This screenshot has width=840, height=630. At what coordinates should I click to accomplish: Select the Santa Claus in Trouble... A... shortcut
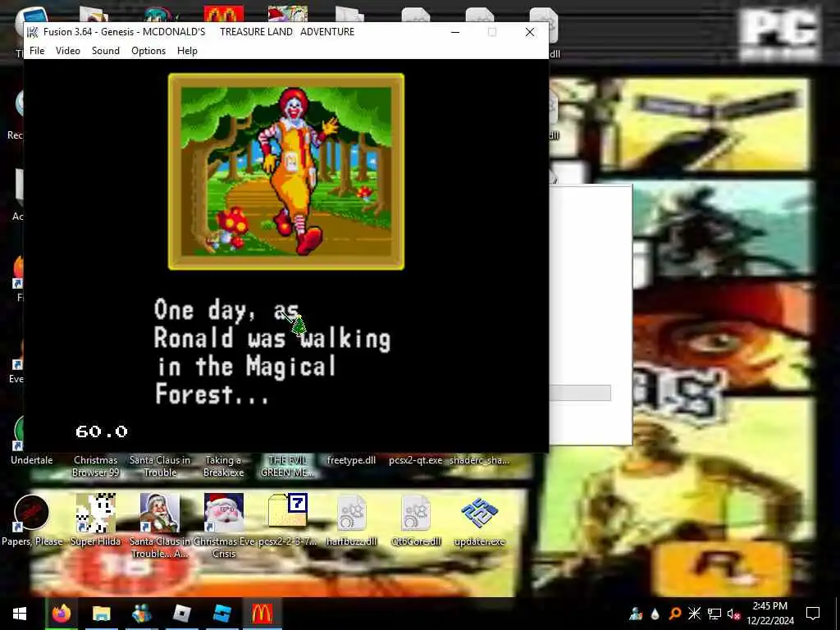160,525
